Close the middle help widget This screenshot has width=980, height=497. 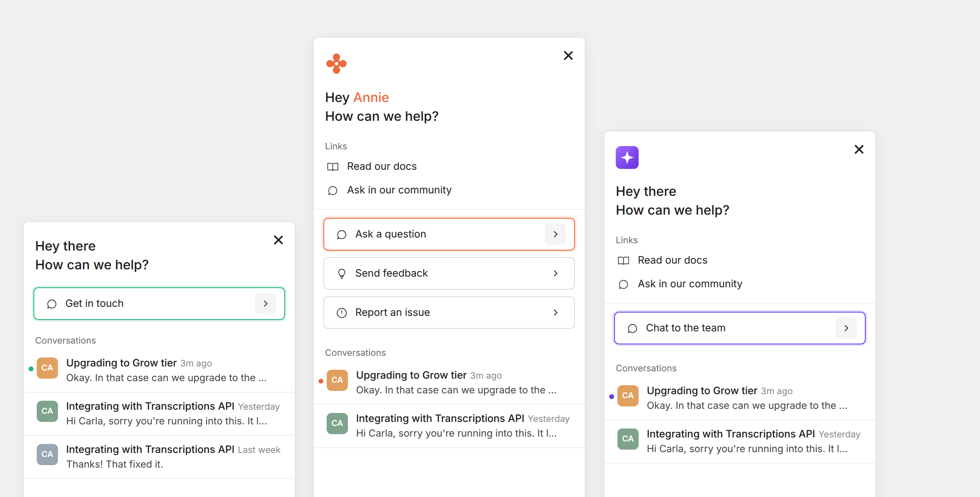click(568, 55)
